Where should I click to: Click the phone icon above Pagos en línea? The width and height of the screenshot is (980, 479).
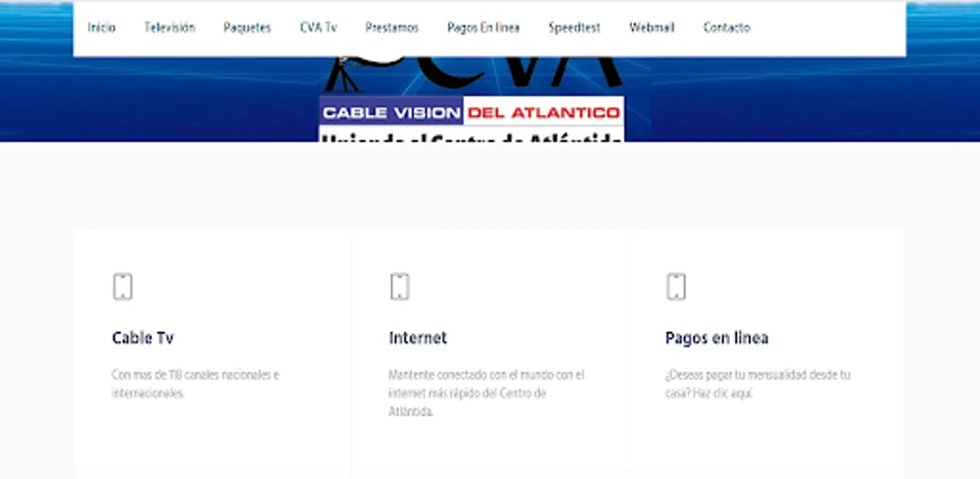tap(676, 287)
